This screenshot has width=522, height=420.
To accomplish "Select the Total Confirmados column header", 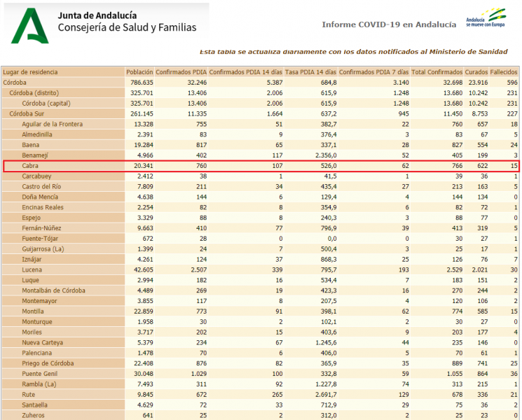I will pyautogui.click(x=437, y=72).
